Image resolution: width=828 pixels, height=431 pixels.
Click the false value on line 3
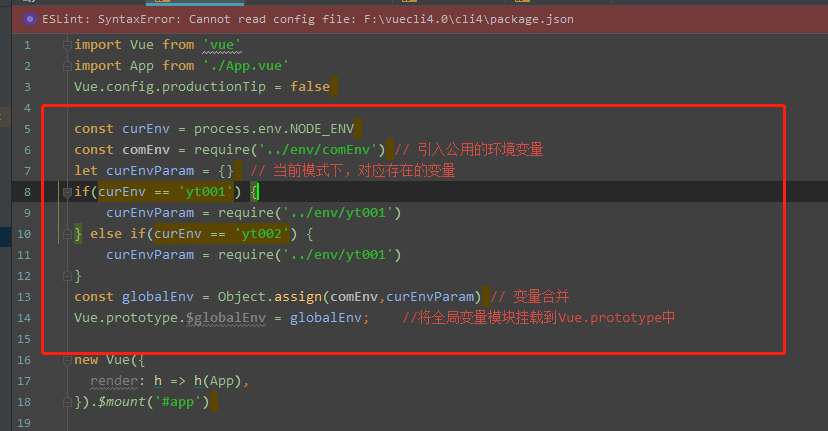point(310,87)
